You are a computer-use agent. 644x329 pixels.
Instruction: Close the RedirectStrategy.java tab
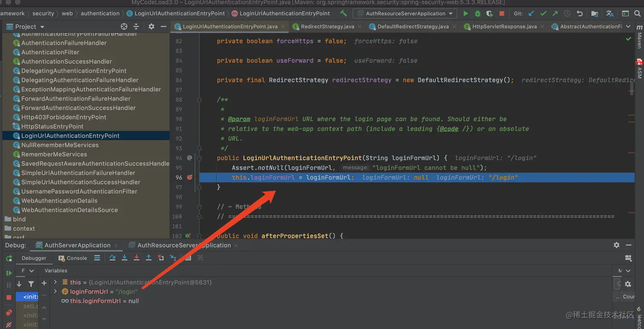[360, 26]
